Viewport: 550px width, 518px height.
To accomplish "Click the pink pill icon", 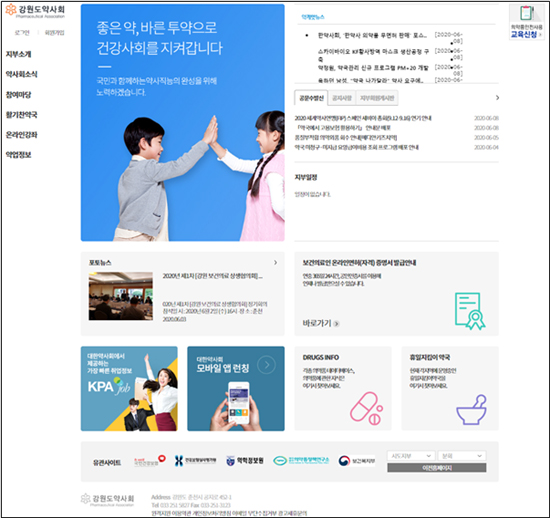I will point(367,408).
